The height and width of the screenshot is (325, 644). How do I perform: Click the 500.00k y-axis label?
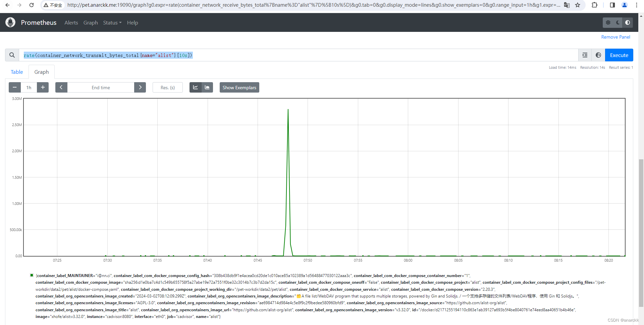16,230
